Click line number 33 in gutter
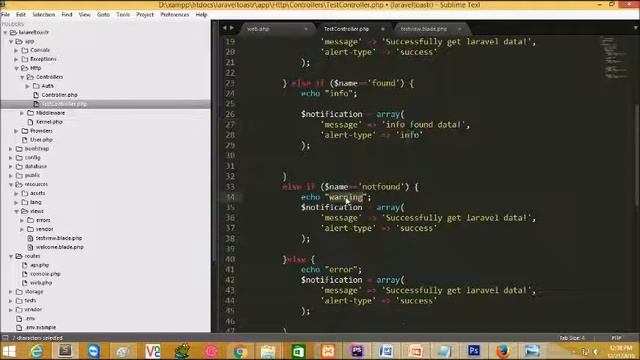The height and width of the screenshot is (360, 640). (x=230, y=187)
